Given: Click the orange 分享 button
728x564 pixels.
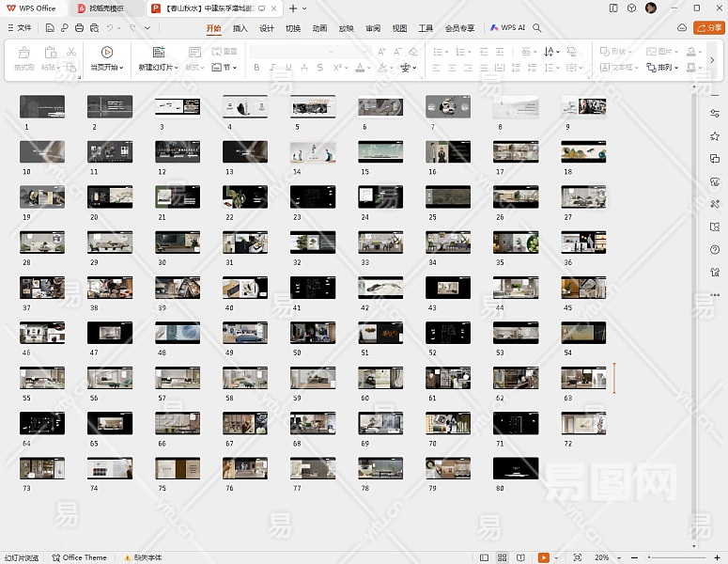Looking at the screenshot, I should coord(707,28).
